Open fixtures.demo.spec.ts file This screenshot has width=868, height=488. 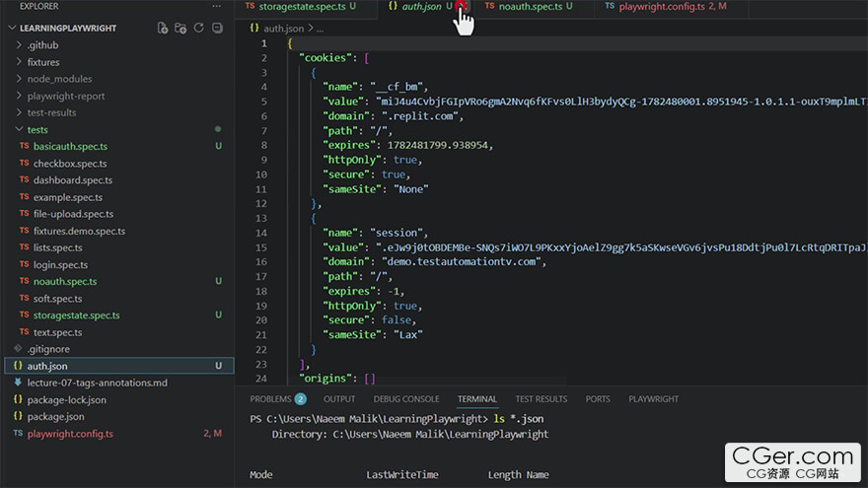coord(79,231)
